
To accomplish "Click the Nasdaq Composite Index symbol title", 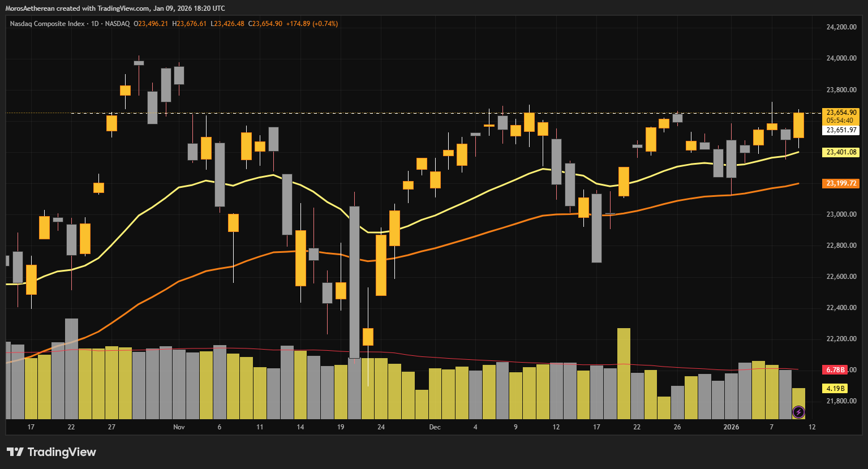I will coord(47,24).
